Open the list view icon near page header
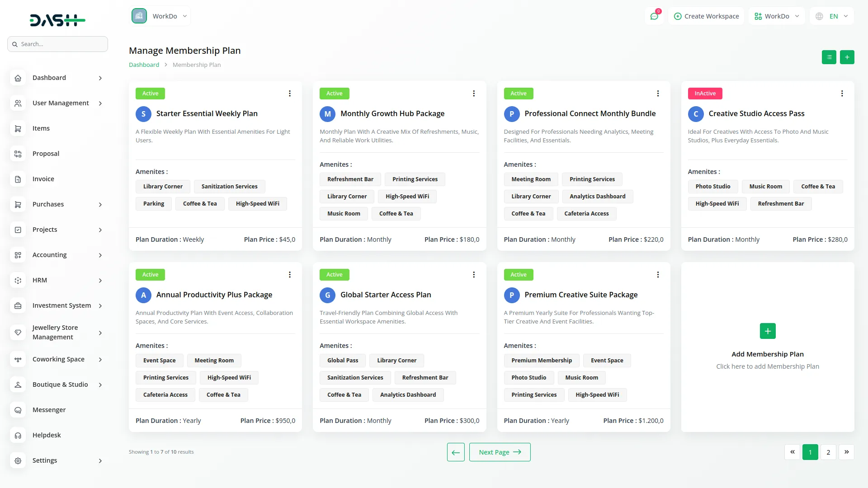868x488 pixels. click(x=829, y=57)
